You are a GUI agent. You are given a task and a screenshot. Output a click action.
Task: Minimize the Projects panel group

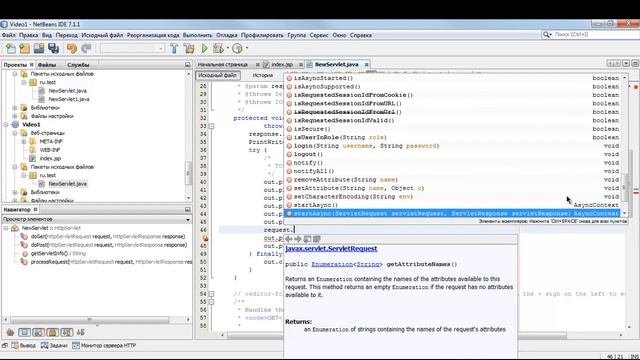(x=188, y=64)
